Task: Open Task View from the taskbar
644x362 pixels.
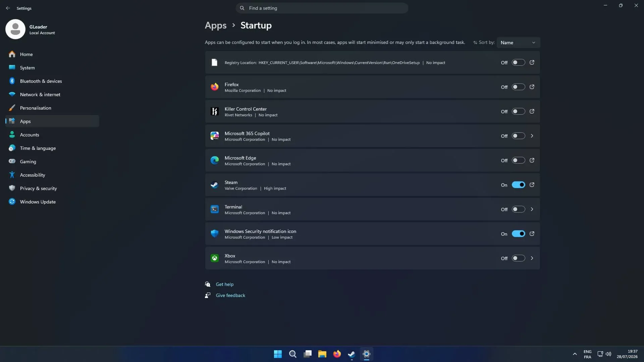Action: (308, 354)
